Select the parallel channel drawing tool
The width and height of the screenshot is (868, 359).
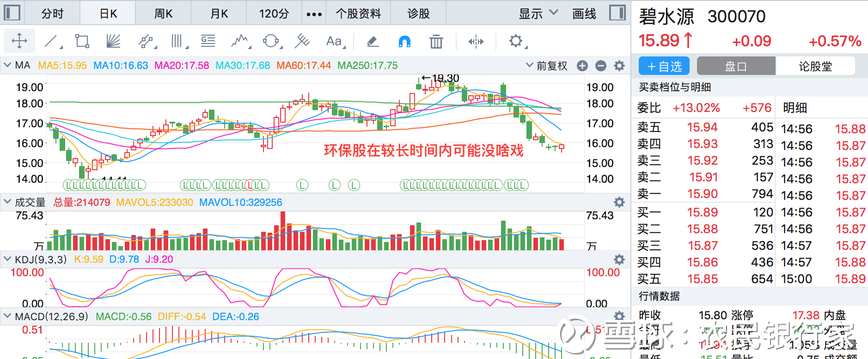click(x=147, y=41)
